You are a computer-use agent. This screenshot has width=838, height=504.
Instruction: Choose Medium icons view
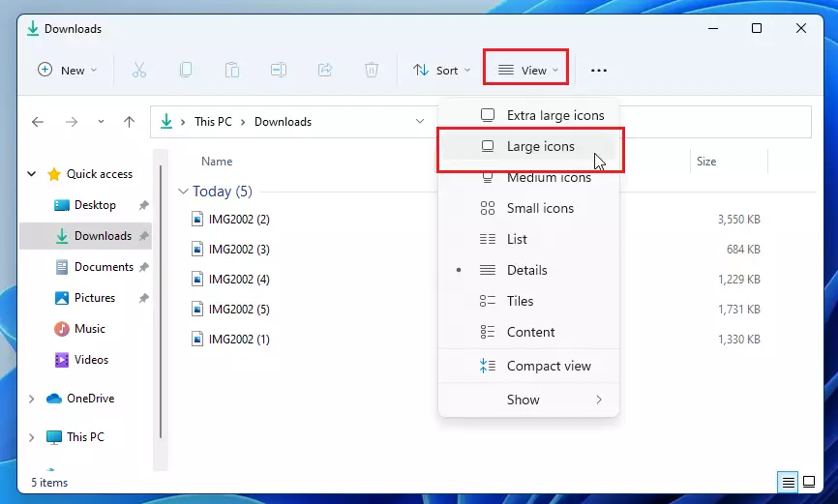click(528, 177)
